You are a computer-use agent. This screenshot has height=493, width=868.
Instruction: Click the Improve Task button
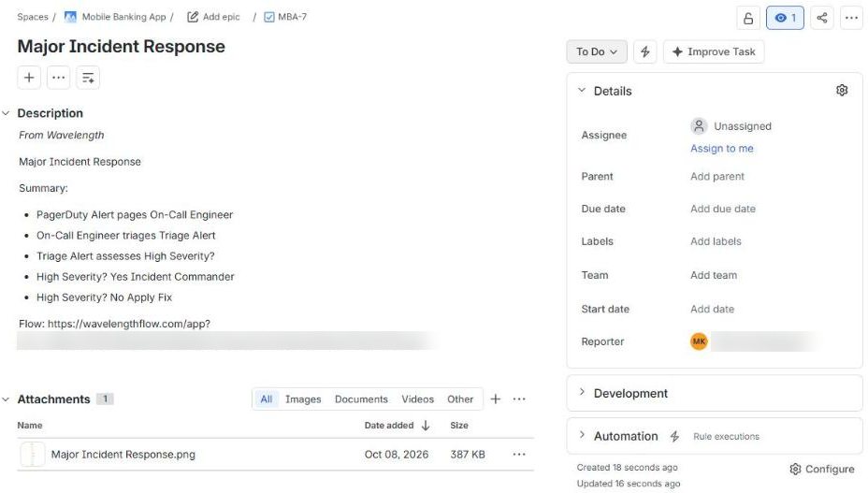(x=713, y=51)
